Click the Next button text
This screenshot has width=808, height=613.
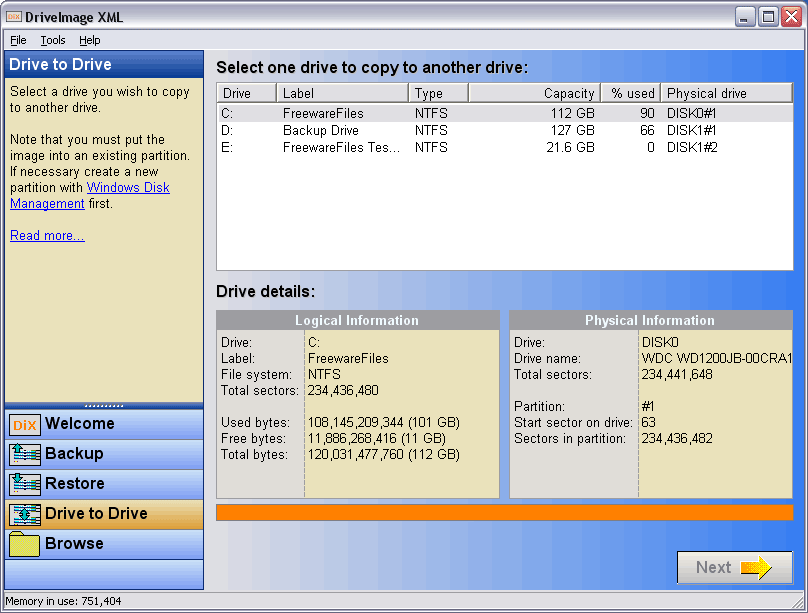click(713, 567)
